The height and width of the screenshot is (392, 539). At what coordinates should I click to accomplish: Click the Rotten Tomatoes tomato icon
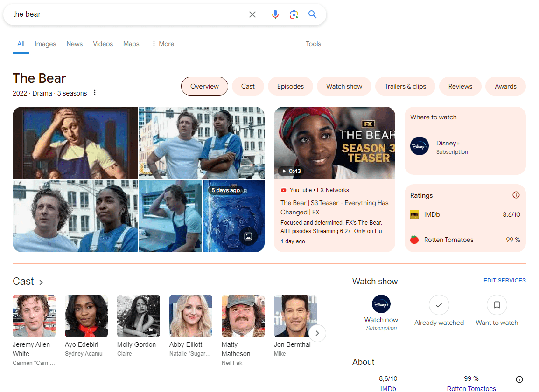tap(414, 240)
